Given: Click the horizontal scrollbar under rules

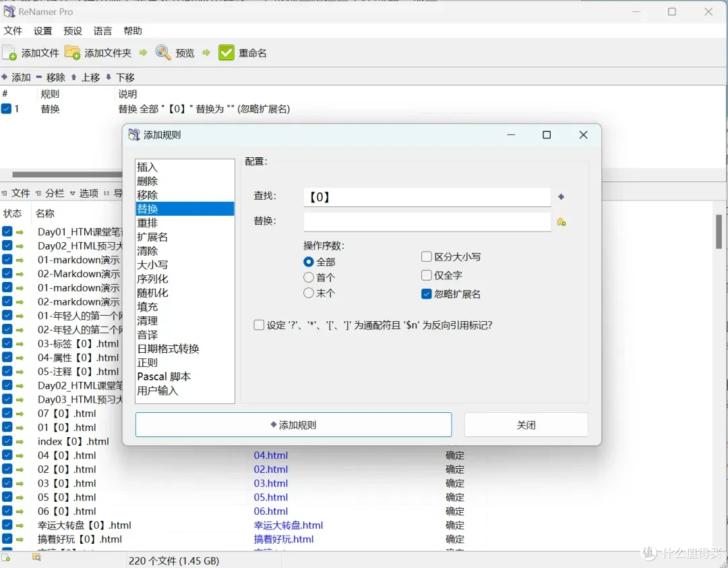Looking at the screenshot, I should pyautogui.click(x=67, y=174).
